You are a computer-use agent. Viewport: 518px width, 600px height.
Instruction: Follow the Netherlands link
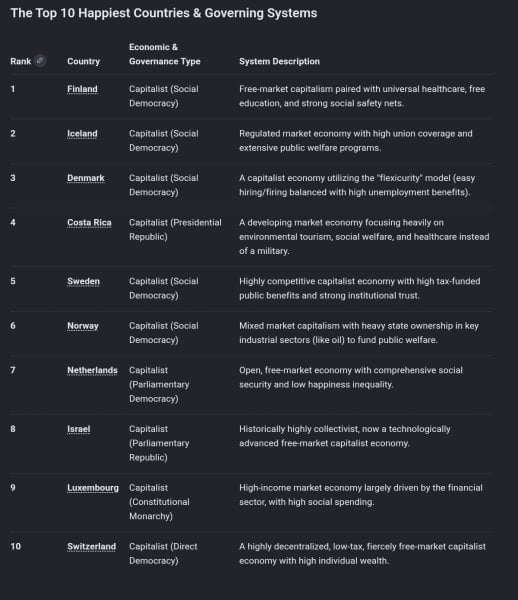tap(92, 370)
